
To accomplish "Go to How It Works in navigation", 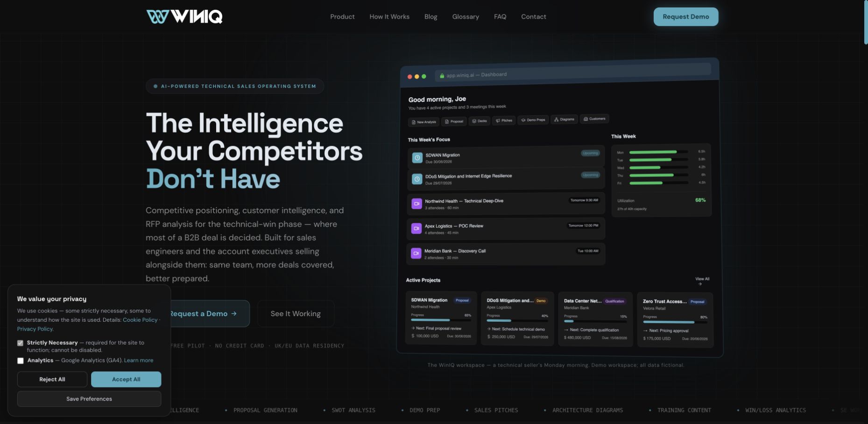I will 389,17.
